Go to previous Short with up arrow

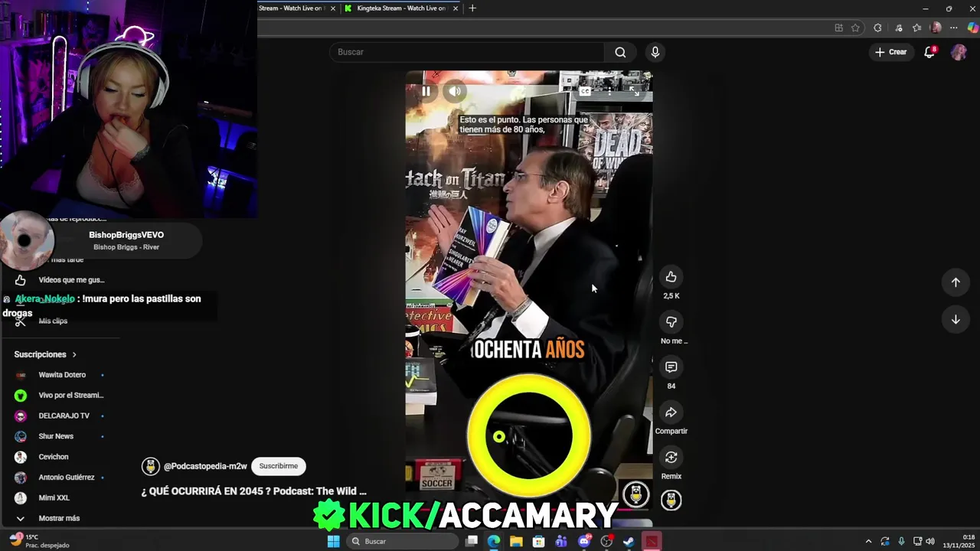955,282
